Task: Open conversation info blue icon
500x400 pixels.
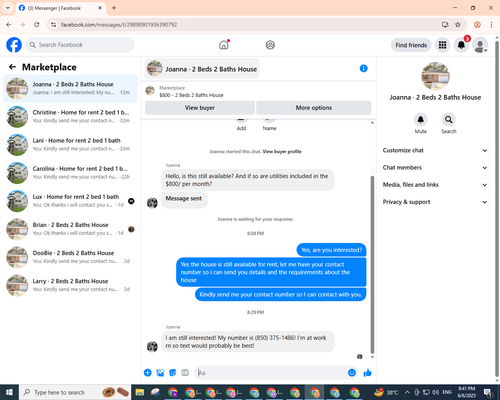Action: tap(363, 68)
